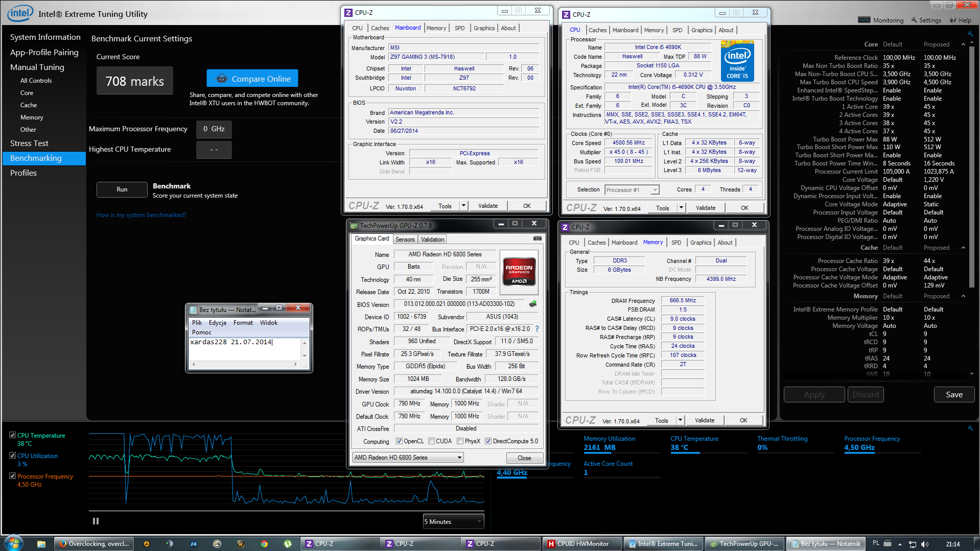Toggle Processor Frequency graph checkbox
The width and height of the screenshot is (980, 551).
(x=12, y=476)
